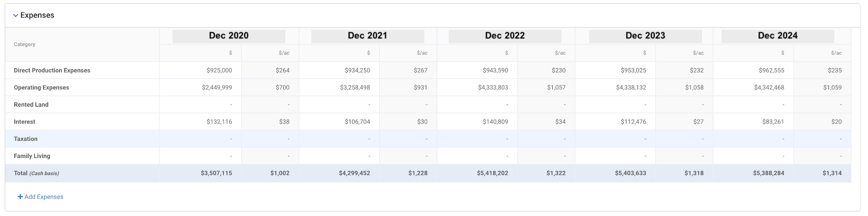
Task: Click the Family Living category label
Action: coord(32,156)
